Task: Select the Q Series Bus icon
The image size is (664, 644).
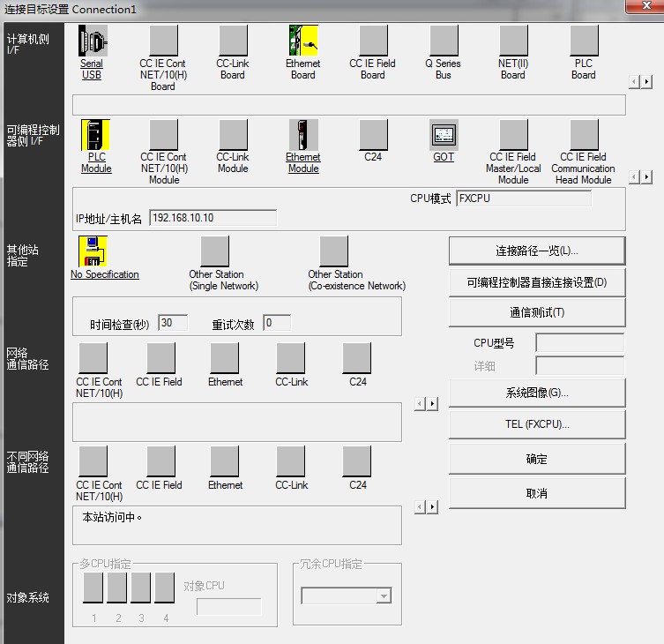Action: [444, 41]
